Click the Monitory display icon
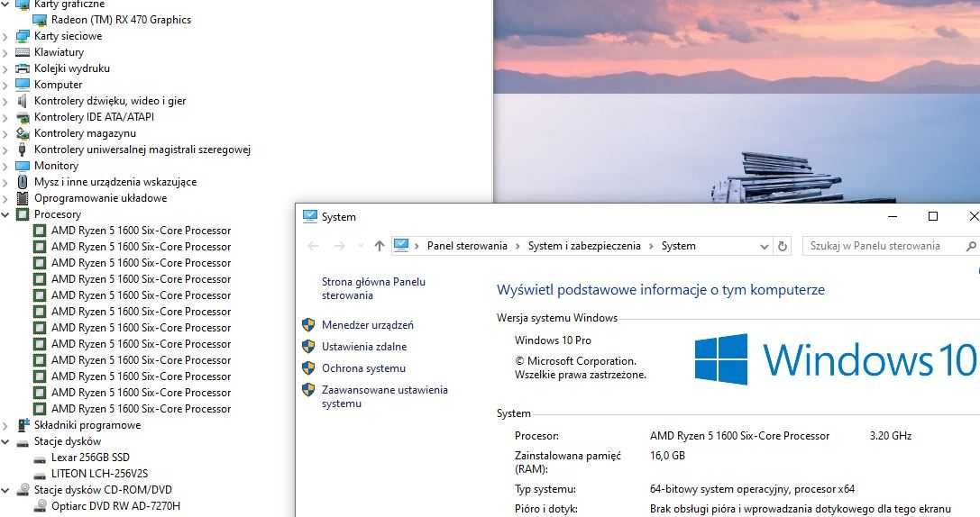This screenshot has width=980, height=517. 23,166
